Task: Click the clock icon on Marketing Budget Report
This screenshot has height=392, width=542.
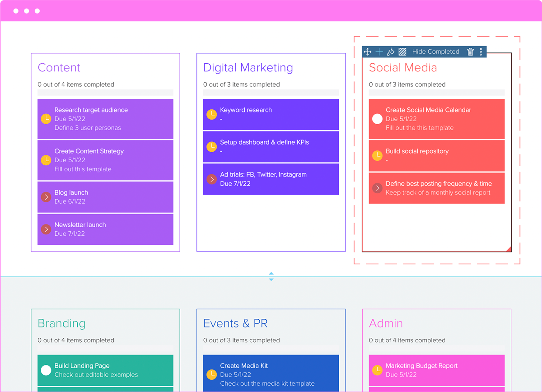Action: 378,370
